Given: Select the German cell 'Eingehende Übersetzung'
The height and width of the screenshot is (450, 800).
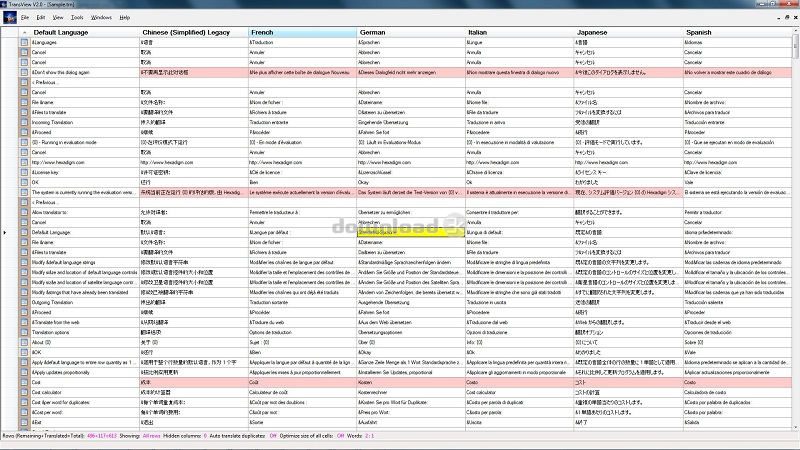Looking at the screenshot, I should pyautogui.click(x=411, y=122).
